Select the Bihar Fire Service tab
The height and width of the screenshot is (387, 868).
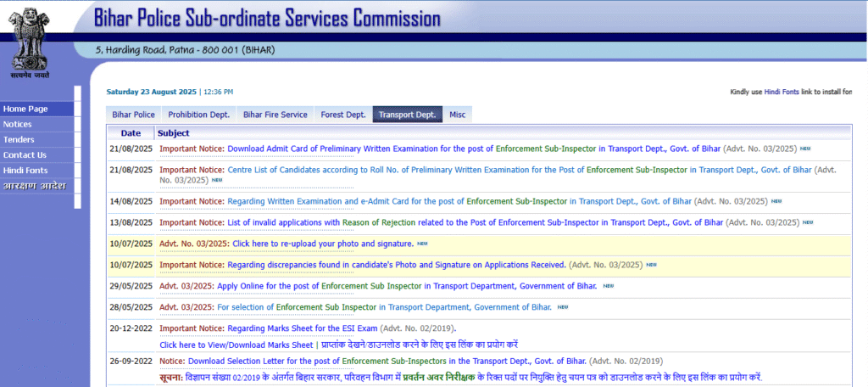coord(275,115)
